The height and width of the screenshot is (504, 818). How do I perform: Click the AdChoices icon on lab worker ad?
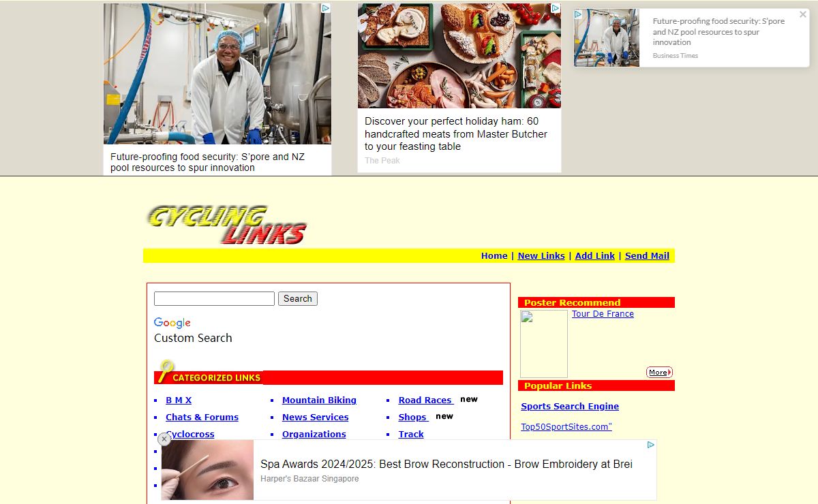[x=326, y=8]
